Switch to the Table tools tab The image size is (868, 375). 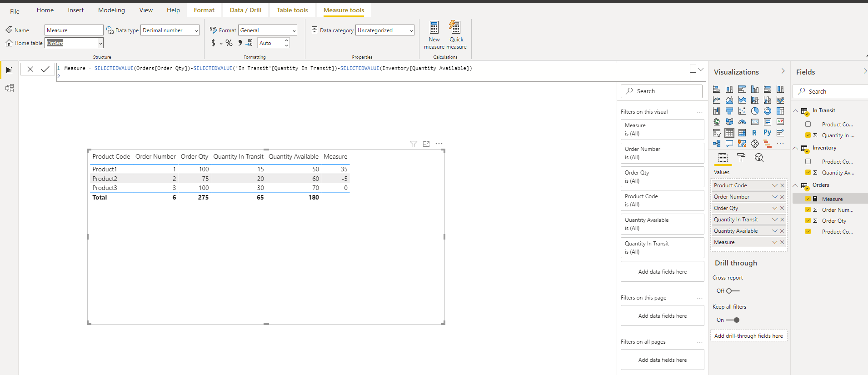[292, 10]
